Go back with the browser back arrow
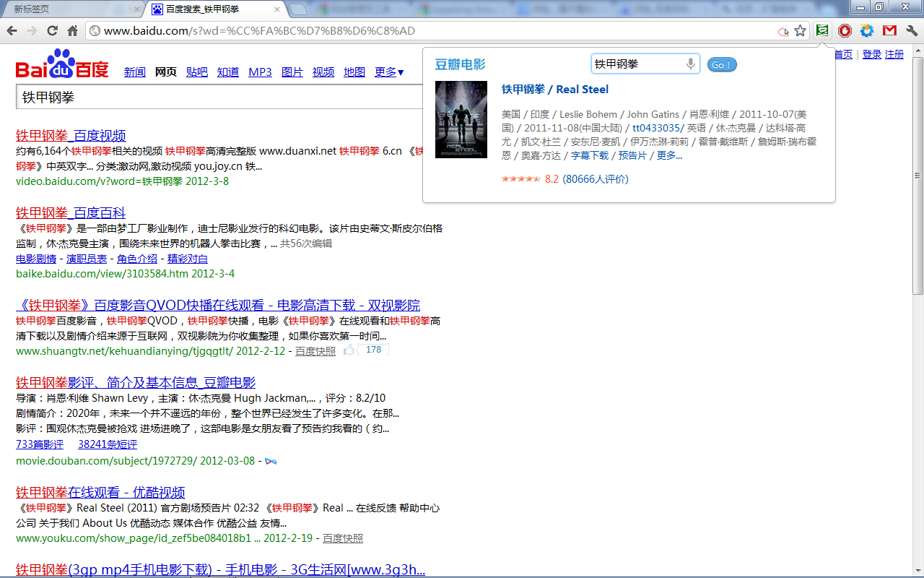The height and width of the screenshot is (578, 924). pyautogui.click(x=12, y=31)
